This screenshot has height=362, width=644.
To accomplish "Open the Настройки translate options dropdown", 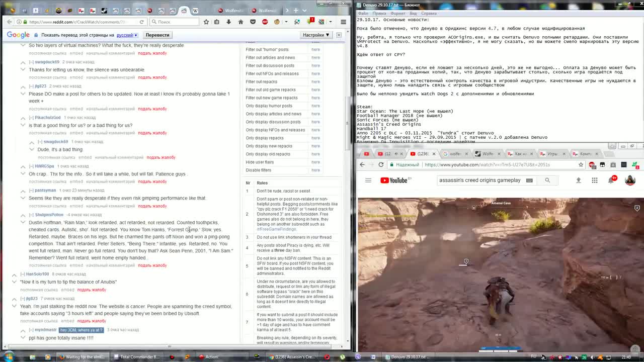I will click(316, 35).
